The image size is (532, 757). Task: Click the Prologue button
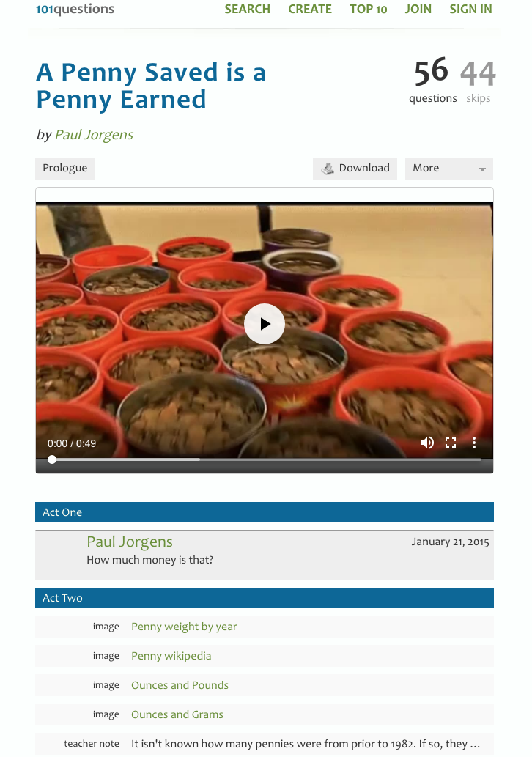pos(64,169)
